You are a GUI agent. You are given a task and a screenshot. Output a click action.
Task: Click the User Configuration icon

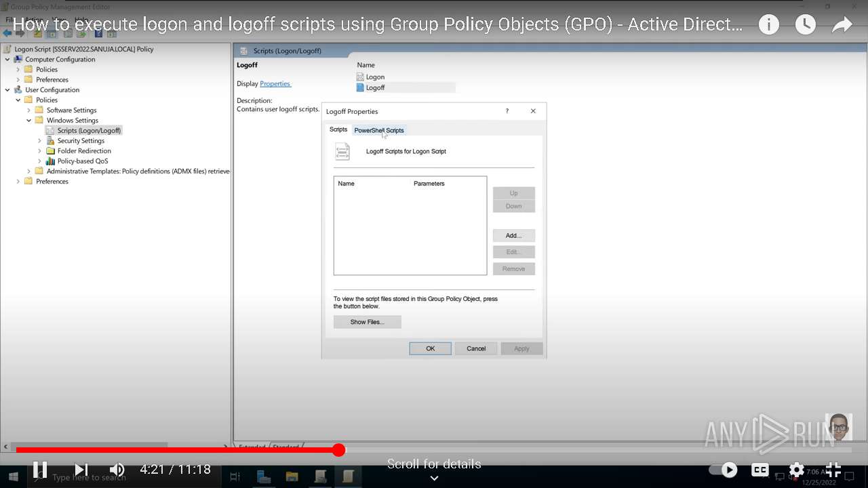coord(18,89)
